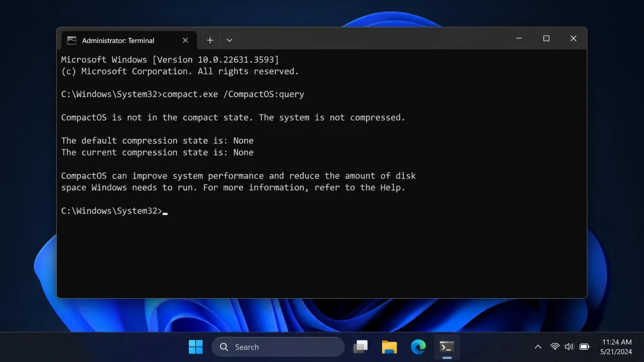
Task: Click the line beginning 'space Windows needs to run'
Action: (233, 188)
